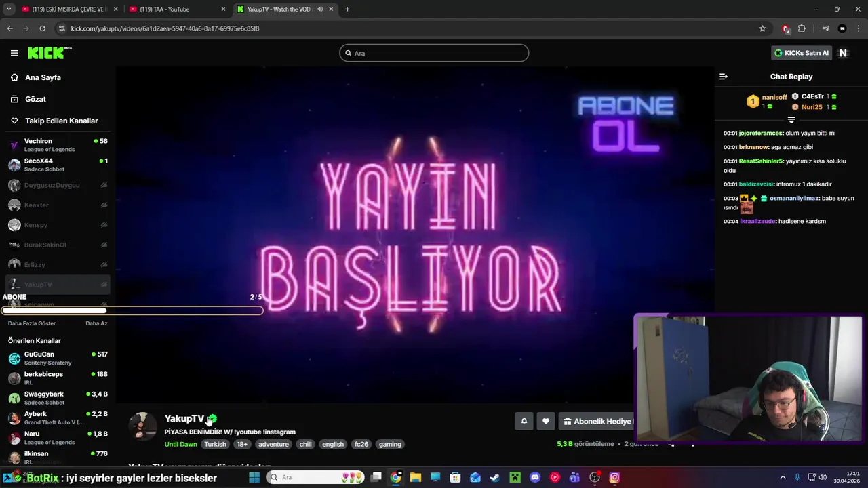
Task: Select the gaming tag
Action: (390, 444)
